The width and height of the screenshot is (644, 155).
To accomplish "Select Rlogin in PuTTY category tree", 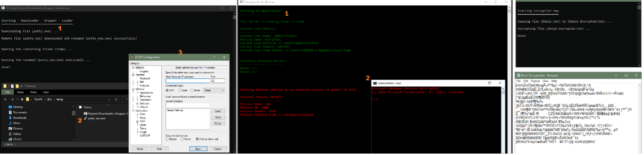I will click(143, 132).
